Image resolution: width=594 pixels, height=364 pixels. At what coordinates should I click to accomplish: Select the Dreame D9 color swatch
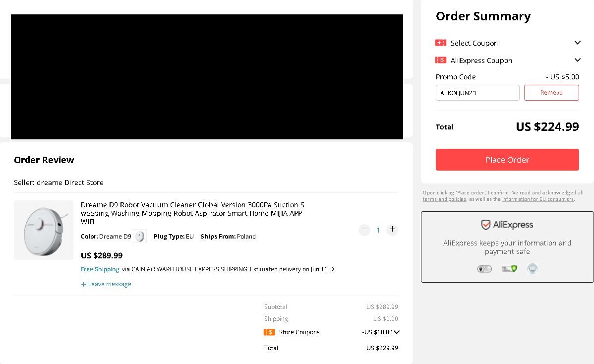[x=140, y=237]
